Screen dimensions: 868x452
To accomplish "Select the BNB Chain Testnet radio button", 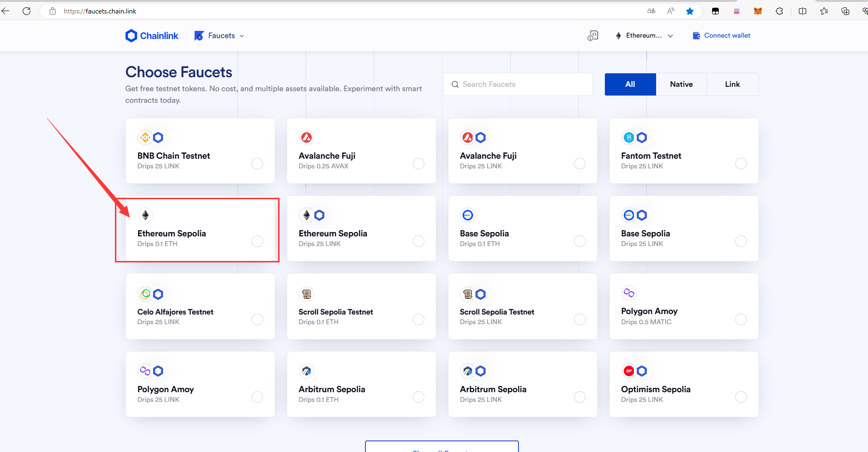I will tap(257, 164).
